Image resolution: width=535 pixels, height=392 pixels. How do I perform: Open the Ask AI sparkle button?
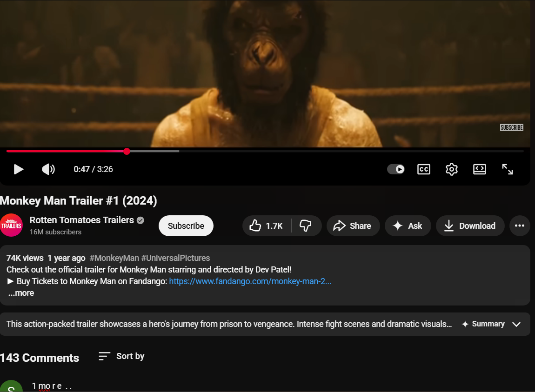coord(408,226)
